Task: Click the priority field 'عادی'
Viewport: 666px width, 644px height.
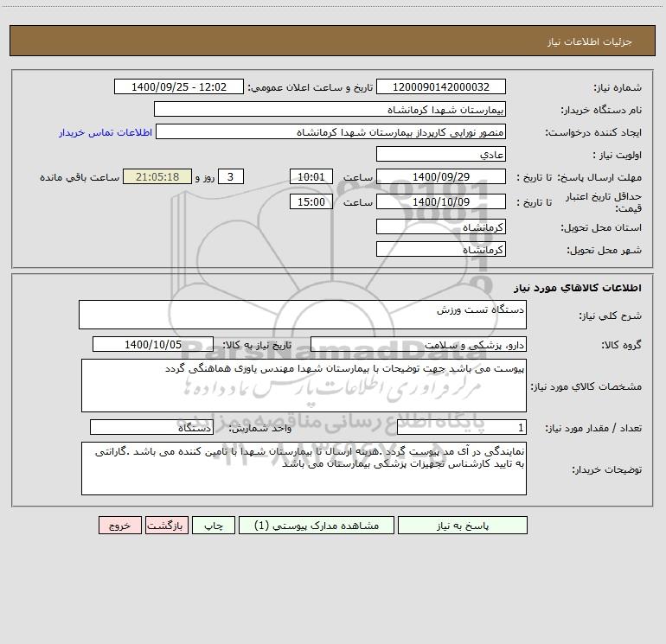Action: coord(441,154)
